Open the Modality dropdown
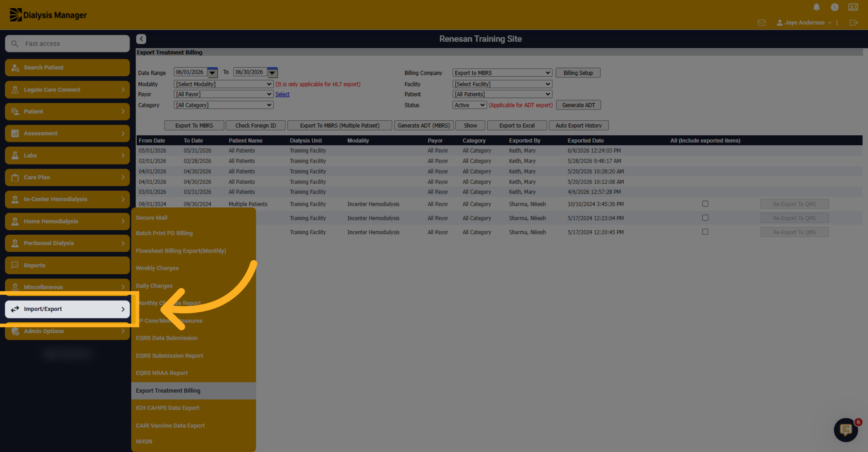The width and height of the screenshot is (868, 452). pyautogui.click(x=224, y=84)
